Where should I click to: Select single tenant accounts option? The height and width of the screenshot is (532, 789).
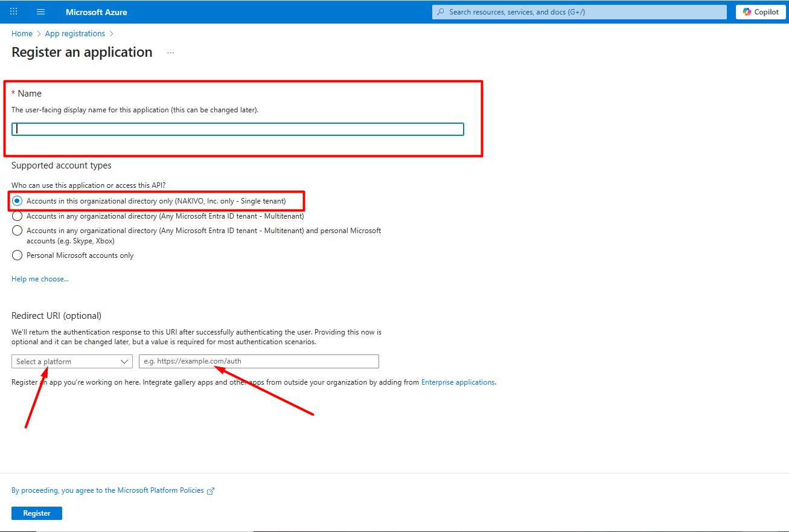tap(17, 201)
